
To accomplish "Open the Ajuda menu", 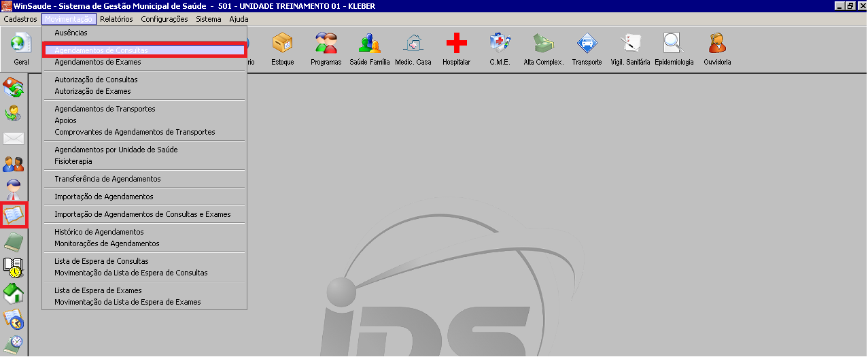I will pyautogui.click(x=239, y=19).
